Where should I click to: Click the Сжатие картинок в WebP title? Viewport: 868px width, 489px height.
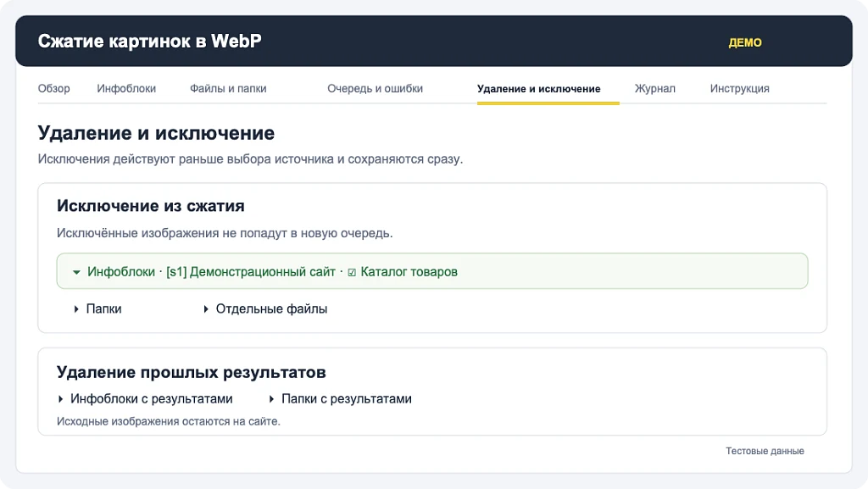(x=149, y=41)
